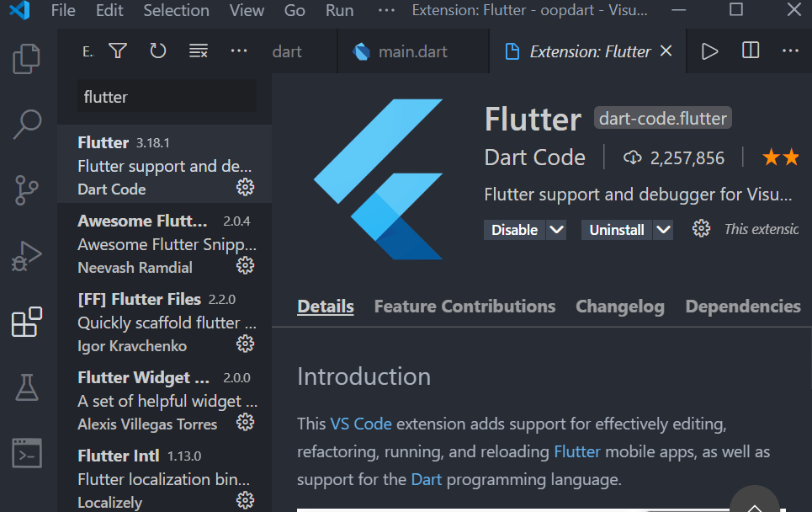Open the Edit menu
This screenshot has width=812, height=512.
point(109,10)
